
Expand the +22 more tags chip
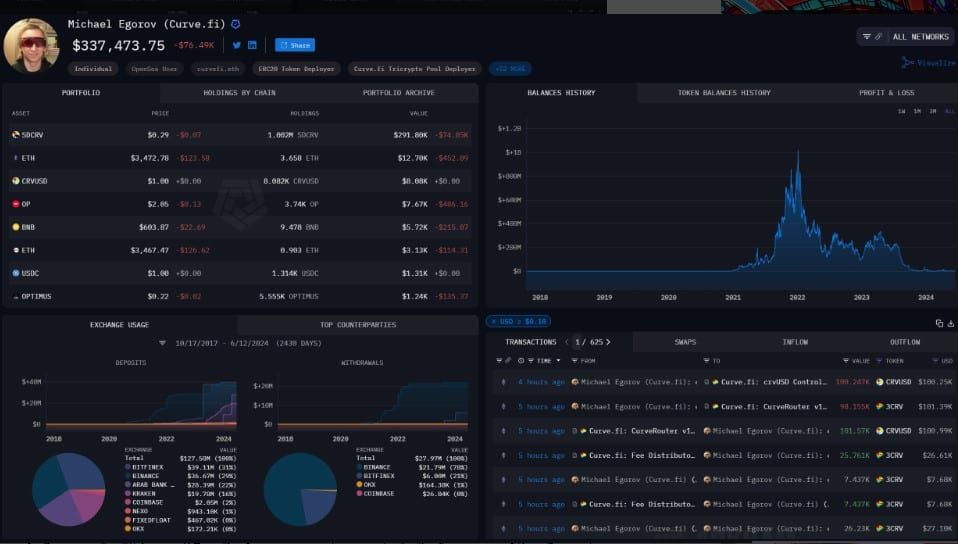tap(510, 68)
